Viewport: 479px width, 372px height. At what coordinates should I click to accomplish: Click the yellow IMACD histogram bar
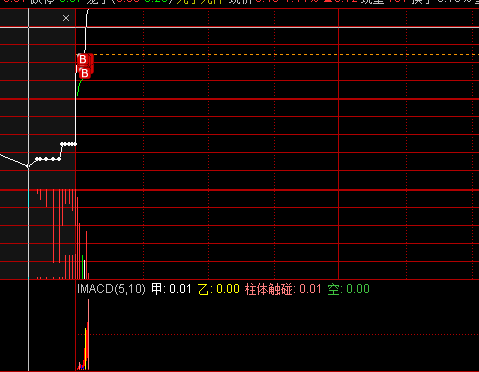[x=86, y=349]
